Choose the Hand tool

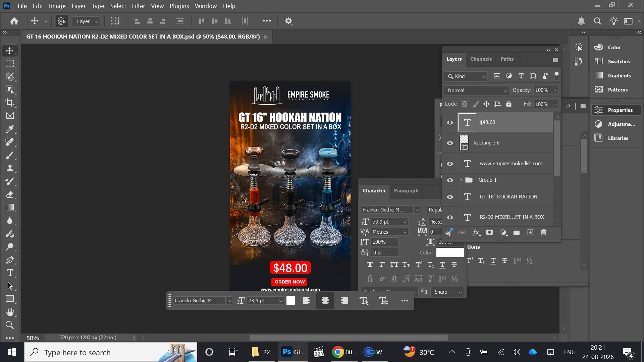pos(10,312)
